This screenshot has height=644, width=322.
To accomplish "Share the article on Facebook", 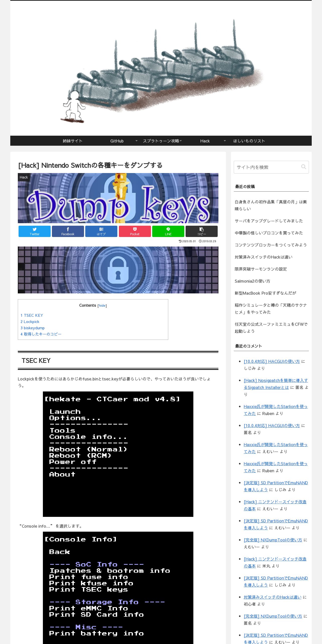I will click(68, 231).
